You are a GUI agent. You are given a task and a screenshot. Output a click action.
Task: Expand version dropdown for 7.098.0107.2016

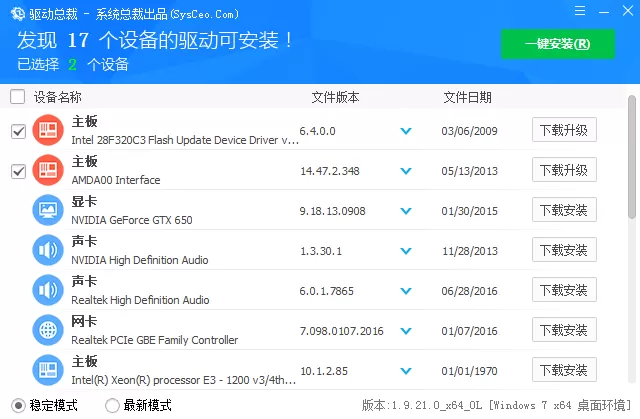(406, 331)
